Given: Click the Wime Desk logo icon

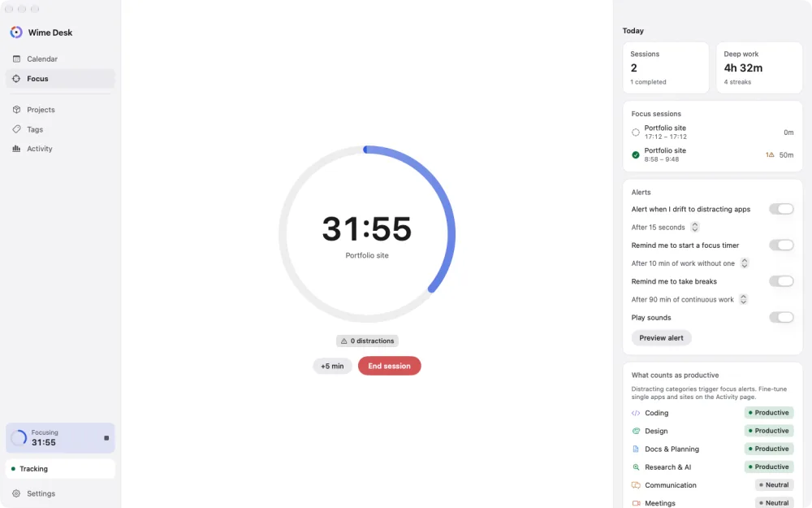Looking at the screenshot, I should [16, 33].
